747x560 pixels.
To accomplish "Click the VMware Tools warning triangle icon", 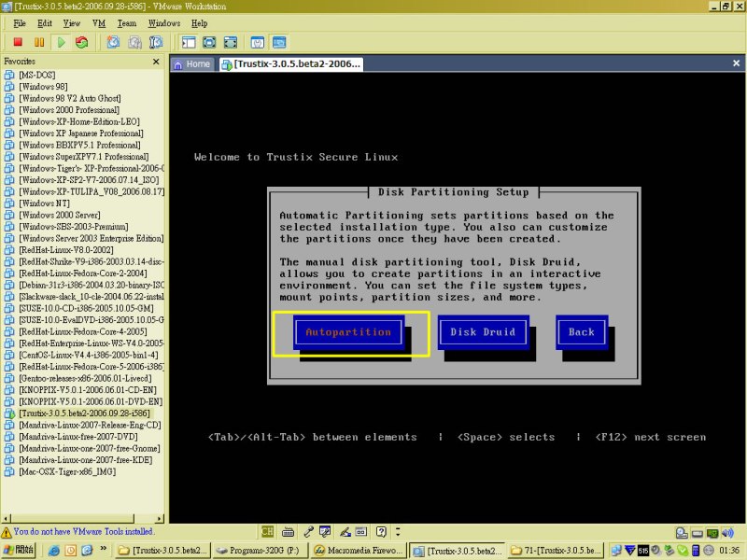I will 7,532.
